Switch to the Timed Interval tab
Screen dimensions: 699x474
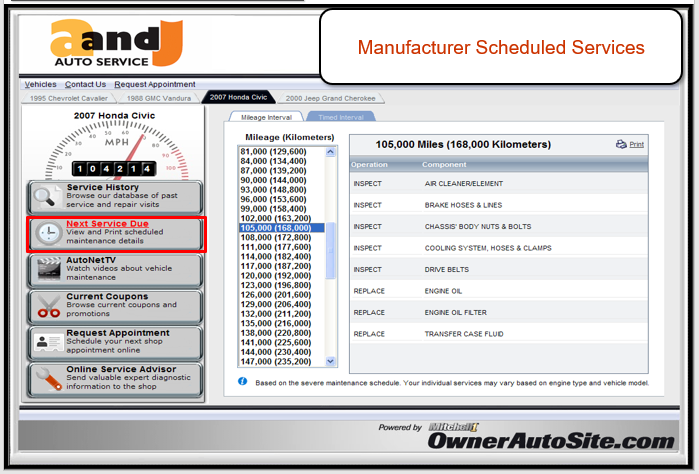(x=341, y=117)
